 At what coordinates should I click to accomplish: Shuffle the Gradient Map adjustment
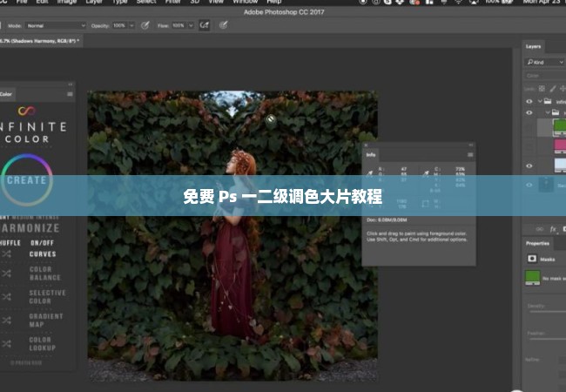pyautogui.click(x=6, y=321)
